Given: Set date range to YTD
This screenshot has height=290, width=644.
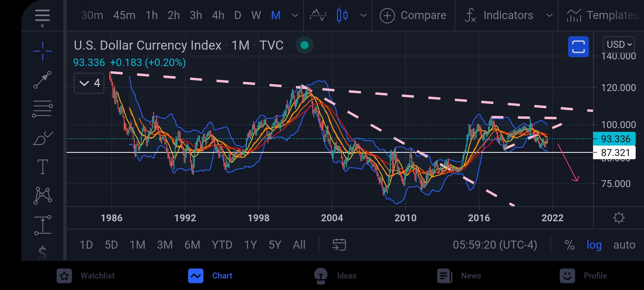Looking at the screenshot, I should point(222,245).
